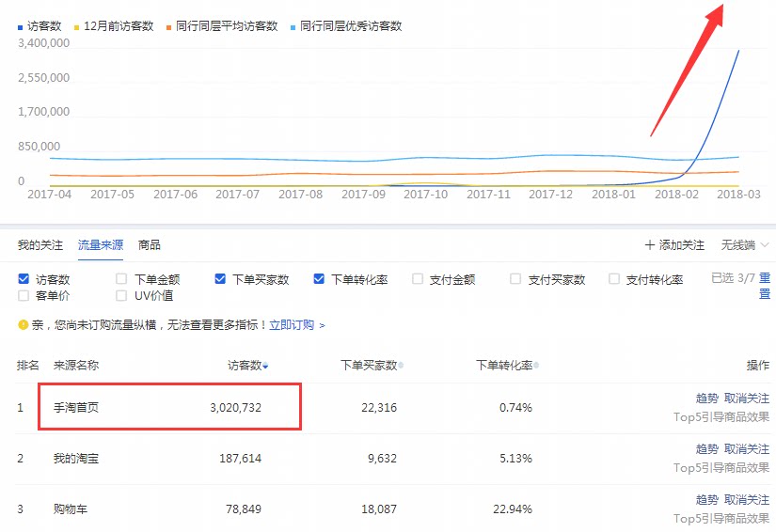Viewport: 776px width, 532px height.
Task: Click the 添加关注 plus button
Action: click(674, 244)
